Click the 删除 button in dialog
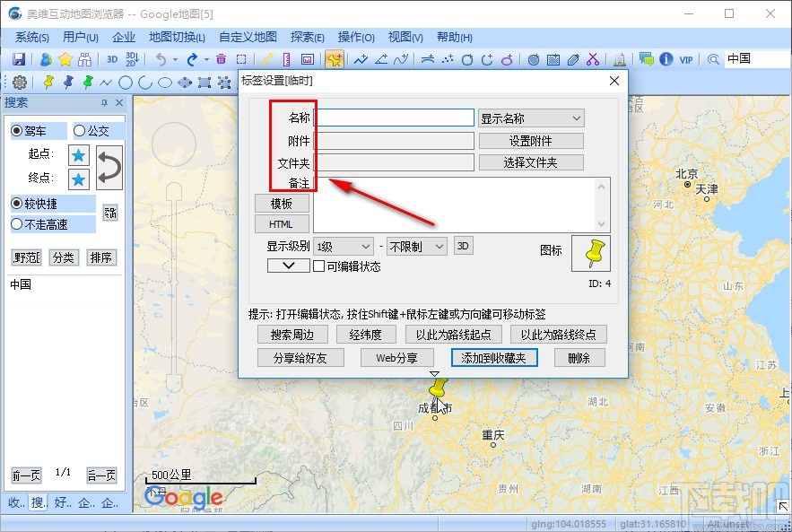Viewport: 792px width, 532px height. [579, 358]
